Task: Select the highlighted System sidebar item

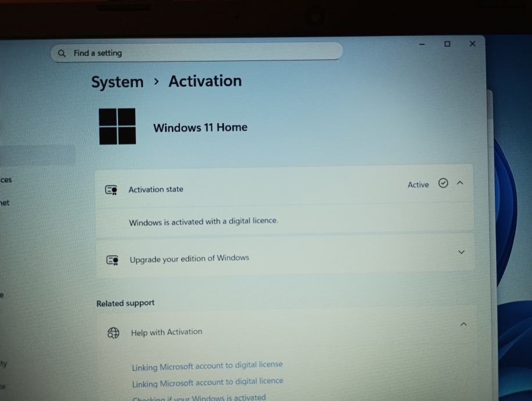Action: [37, 156]
